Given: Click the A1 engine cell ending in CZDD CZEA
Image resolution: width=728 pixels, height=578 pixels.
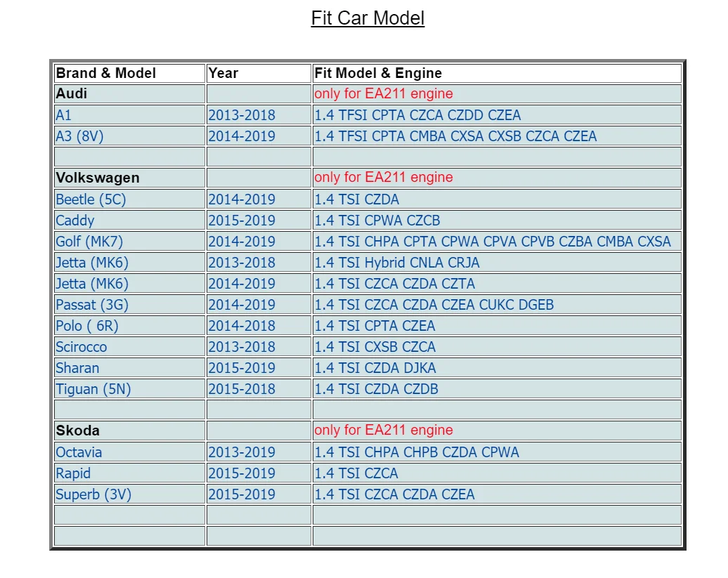Looking at the screenshot, I should [497, 114].
